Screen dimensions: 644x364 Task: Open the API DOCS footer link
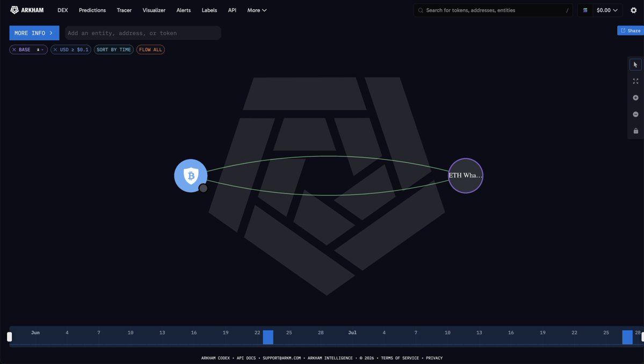pyautogui.click(x=246, y=358)
